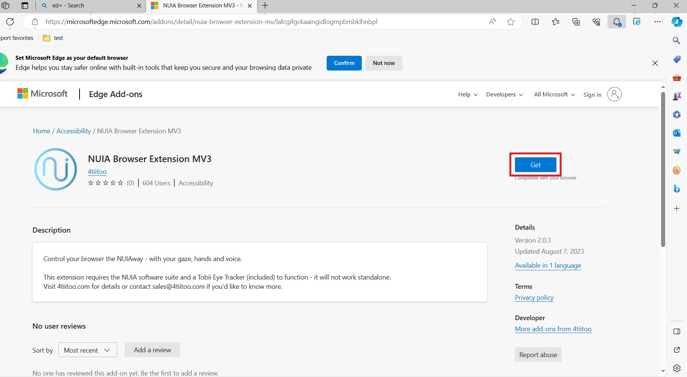Open the sidebar Outlook icon
687x377 pixels.
click(x=676, y=133)
